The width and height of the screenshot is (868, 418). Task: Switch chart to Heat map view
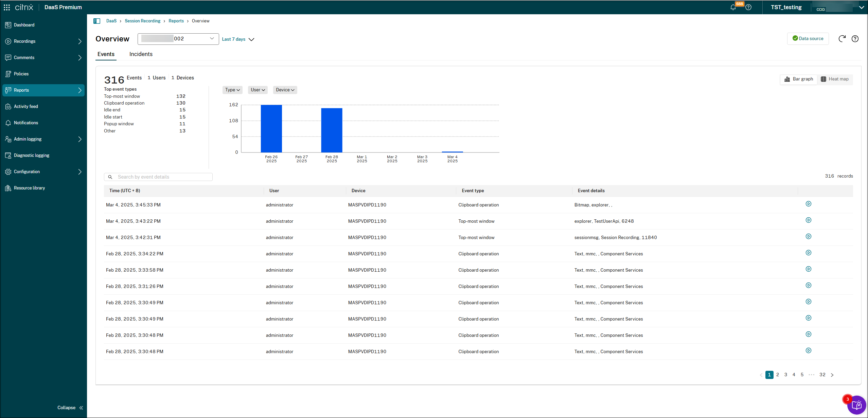835,79
